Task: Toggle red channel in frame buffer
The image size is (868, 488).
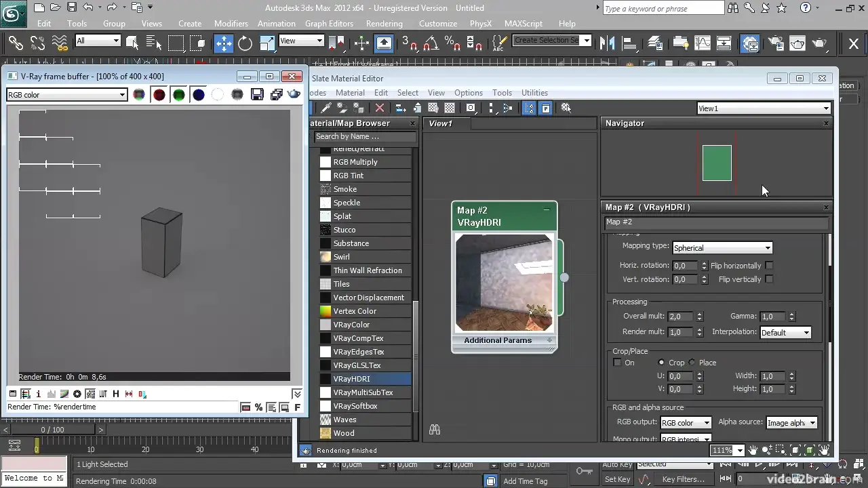Action: (159, 95)
